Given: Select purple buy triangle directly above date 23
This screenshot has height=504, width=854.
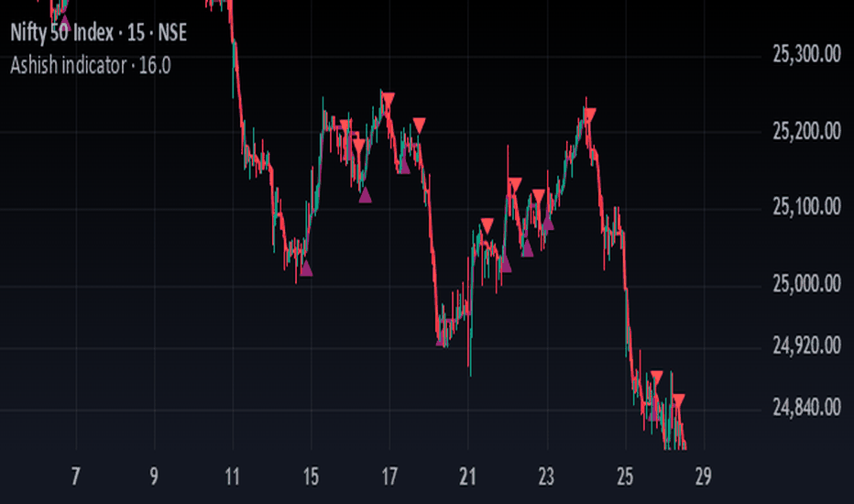Looking at the screenshot, I should coord(548,223).
